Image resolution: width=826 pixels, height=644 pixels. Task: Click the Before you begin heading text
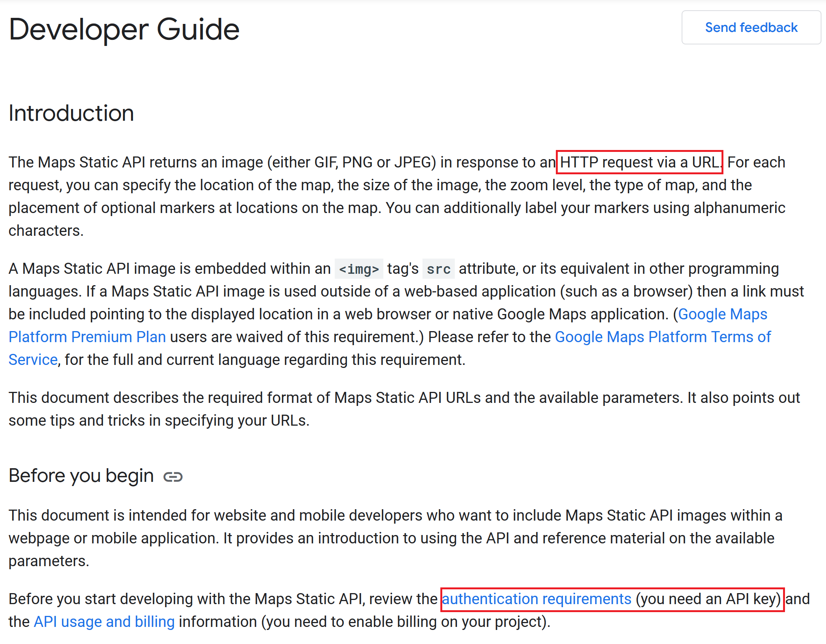[x=81, y=475]
